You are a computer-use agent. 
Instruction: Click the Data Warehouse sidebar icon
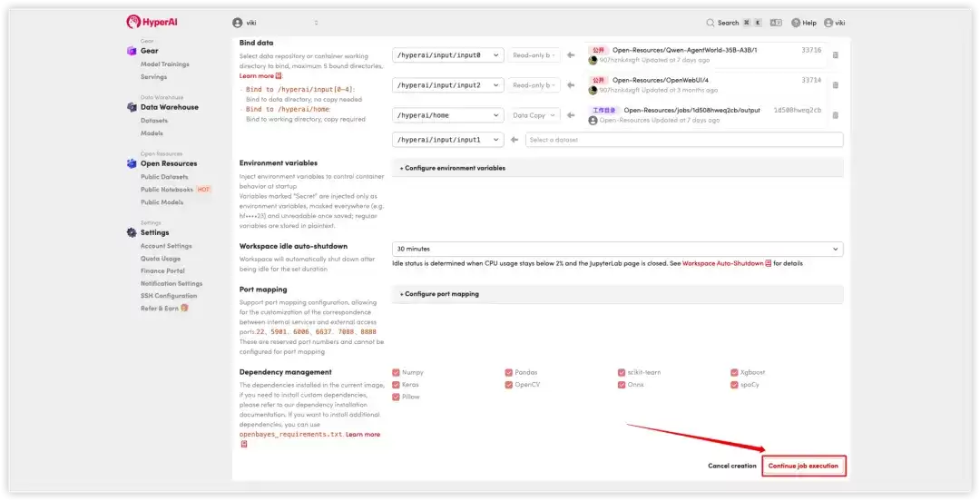tap(132, 107)
